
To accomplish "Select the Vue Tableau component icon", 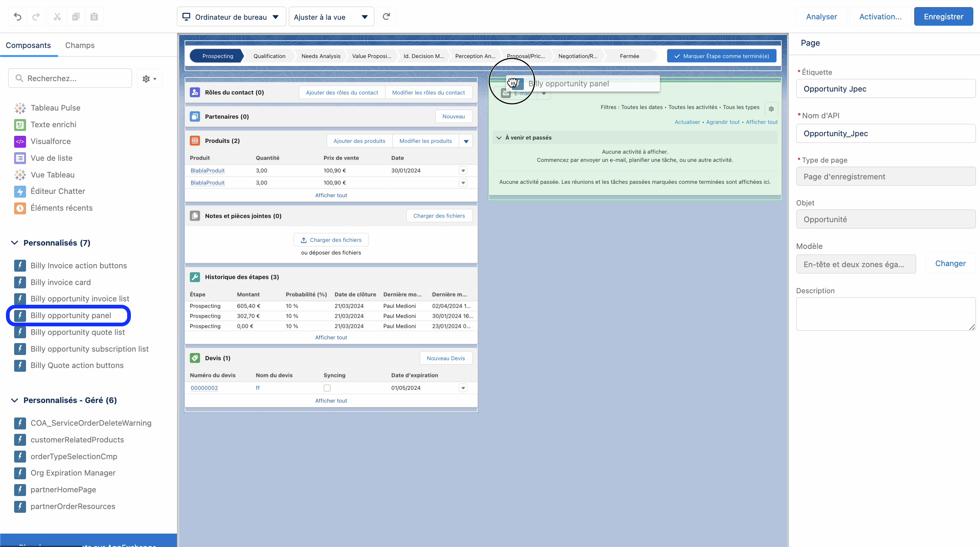I will coord(20,175).
